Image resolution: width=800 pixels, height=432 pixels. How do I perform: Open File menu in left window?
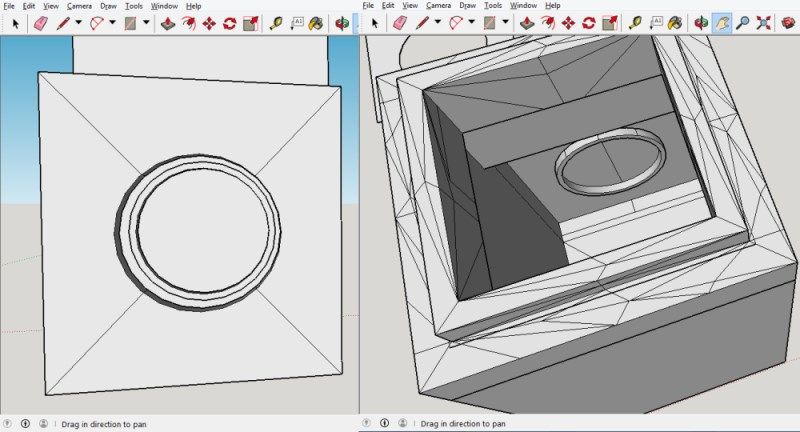point(9,6)
